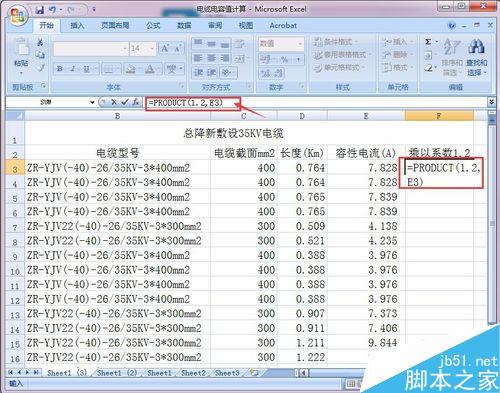Decrease font size with the small A
Viewport: 500px width, 393px height.
(x=177, y=48)
